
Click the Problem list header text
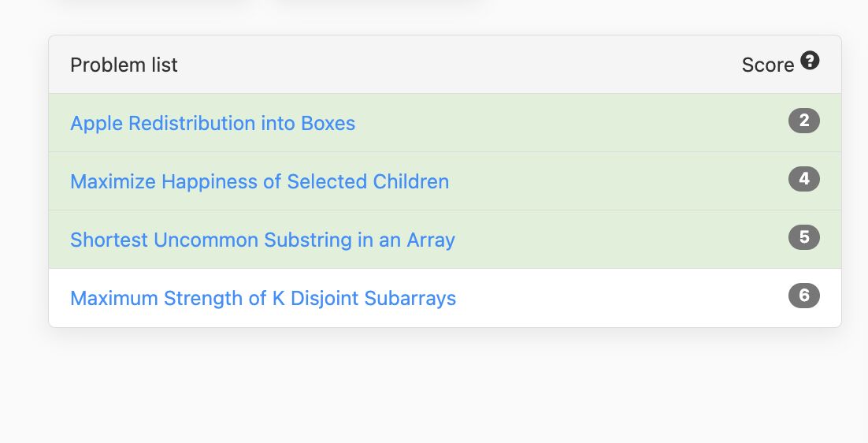[124, 65]
